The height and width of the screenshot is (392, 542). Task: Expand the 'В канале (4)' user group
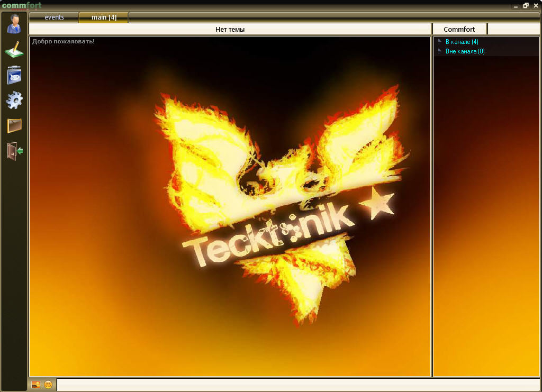[x=440, y=41]
